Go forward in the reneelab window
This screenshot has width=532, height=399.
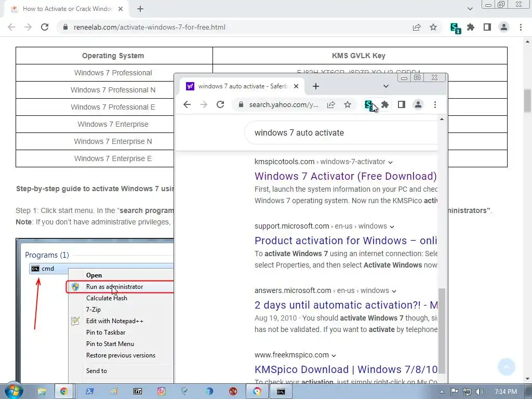point(28,27)
